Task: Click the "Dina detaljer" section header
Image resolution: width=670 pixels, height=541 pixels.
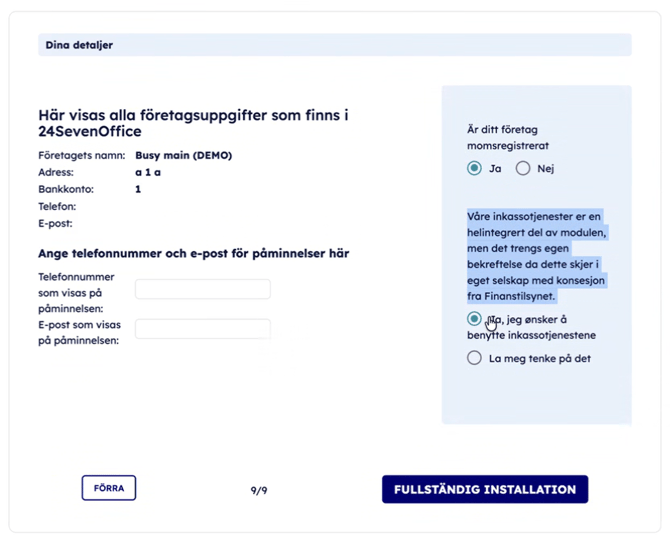Action: coord(79,45)
